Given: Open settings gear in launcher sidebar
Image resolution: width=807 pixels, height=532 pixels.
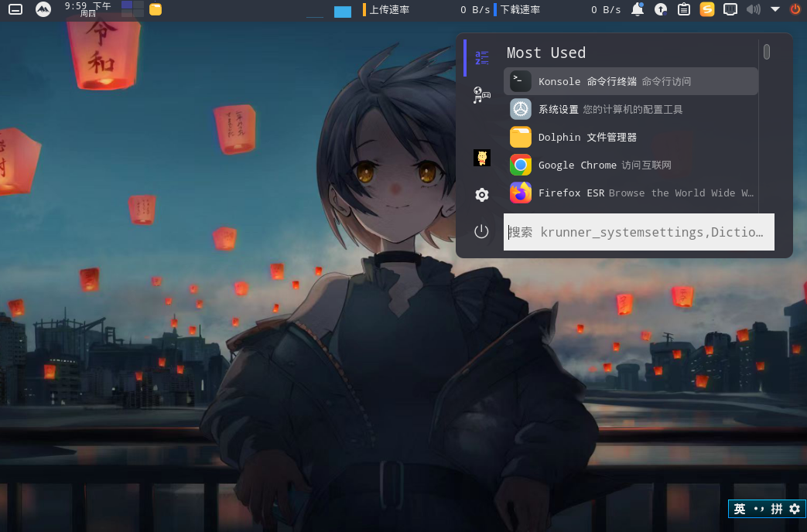Looking at the screenshot, I should pyautogui.click(x=482, y=195).
